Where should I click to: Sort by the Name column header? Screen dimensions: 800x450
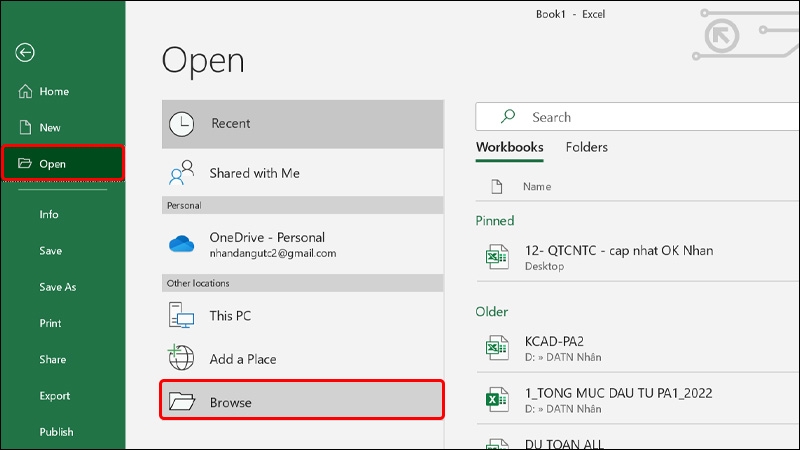coord(537,187)
